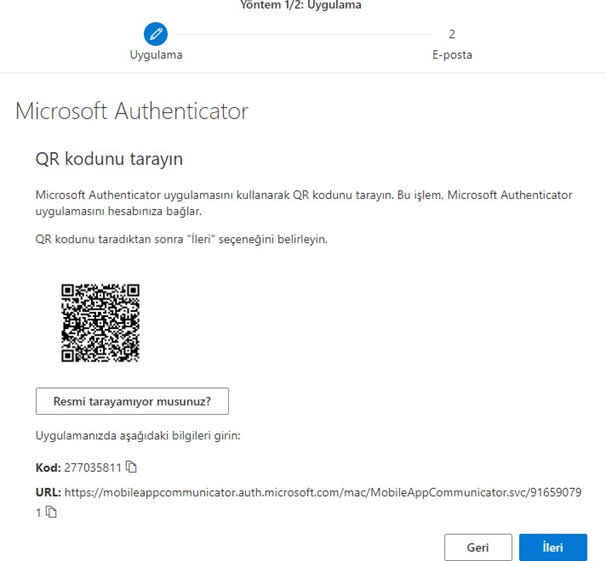This screenshot has height=561, width=606.
Task: Click the "QR kodunu tarayın" subheading
Action: click(109, 159)
